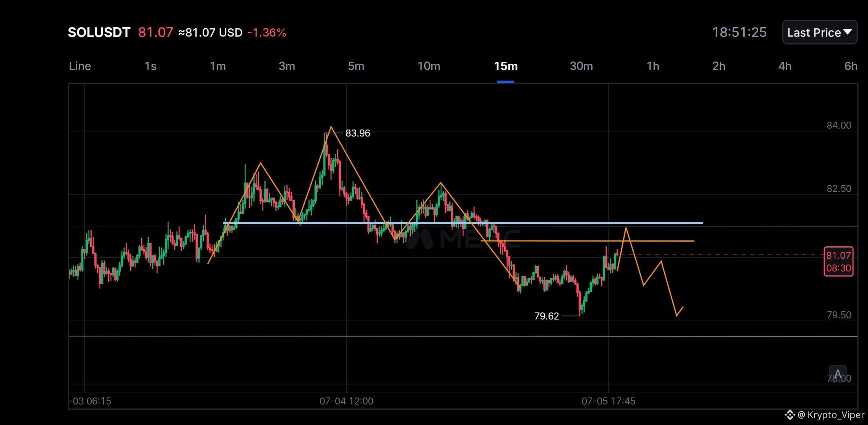Click the 82.50 price axis label

tap(839, 188)
